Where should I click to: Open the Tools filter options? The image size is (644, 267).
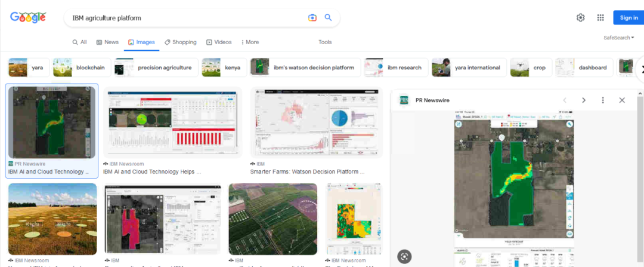coord(325,42)
